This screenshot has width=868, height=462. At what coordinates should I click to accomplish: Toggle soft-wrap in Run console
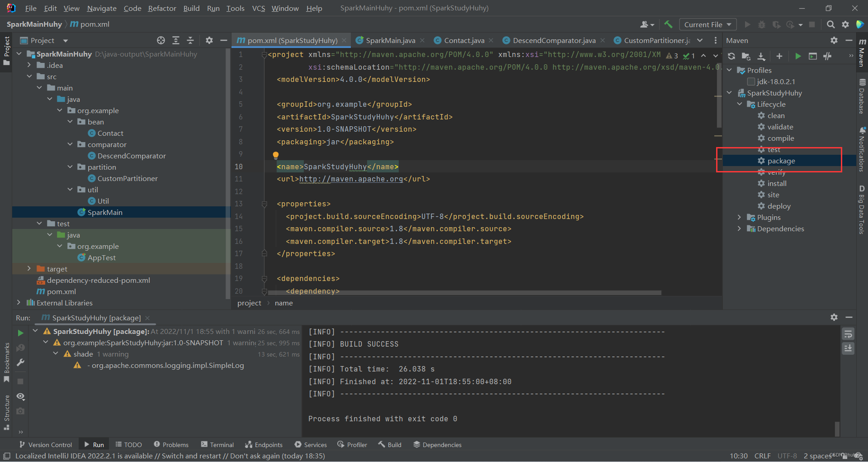pos(848,334)
